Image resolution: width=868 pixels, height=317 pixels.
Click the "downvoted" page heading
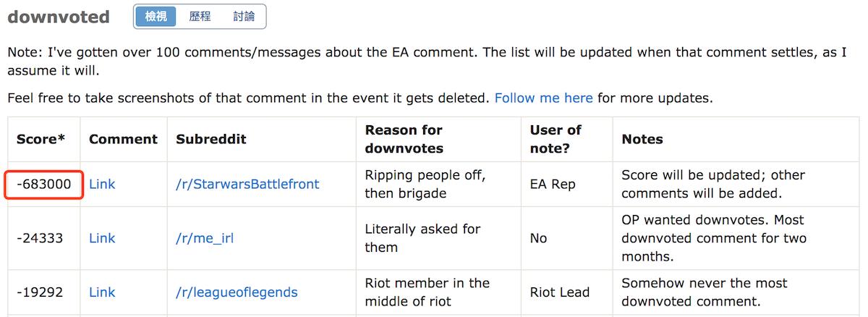(x=59, y=17)
